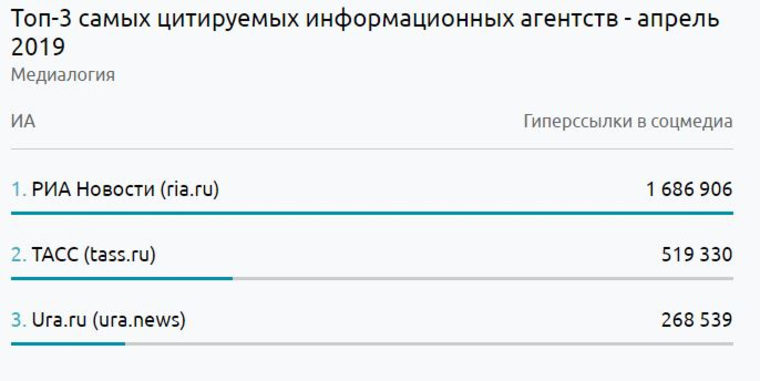
Task: Click the chart title about Топ-3 агентств
Action: tap(365, 33)
